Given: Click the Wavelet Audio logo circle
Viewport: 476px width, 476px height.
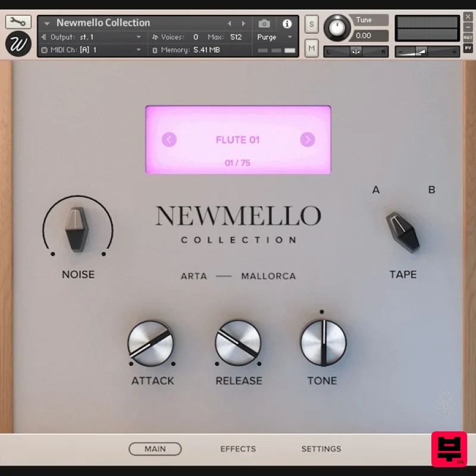Looking at the screenshot, I should [18, 44].
